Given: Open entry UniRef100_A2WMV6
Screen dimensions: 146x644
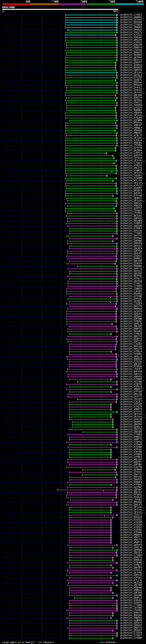Looking at the screenshot, I should pyautogui.click(x=131, y=620).
